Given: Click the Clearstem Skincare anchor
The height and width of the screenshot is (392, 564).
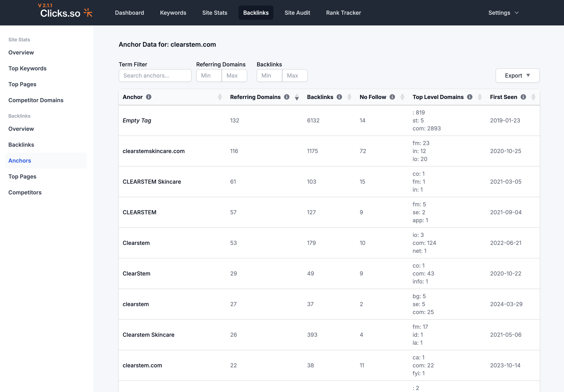Looking at the screenshot, I should [148, 335].
